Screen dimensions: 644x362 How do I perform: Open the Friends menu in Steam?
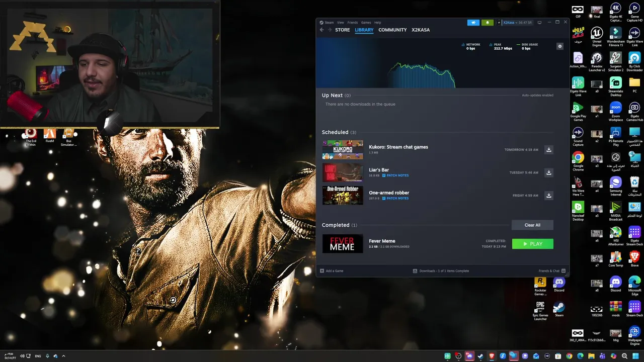click(x=352, y=23)
